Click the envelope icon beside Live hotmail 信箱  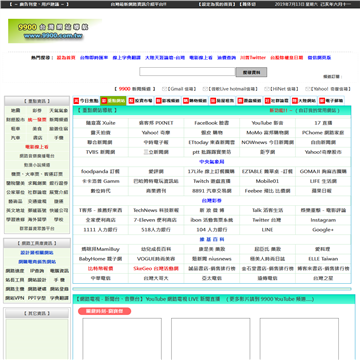pos(205,89)
